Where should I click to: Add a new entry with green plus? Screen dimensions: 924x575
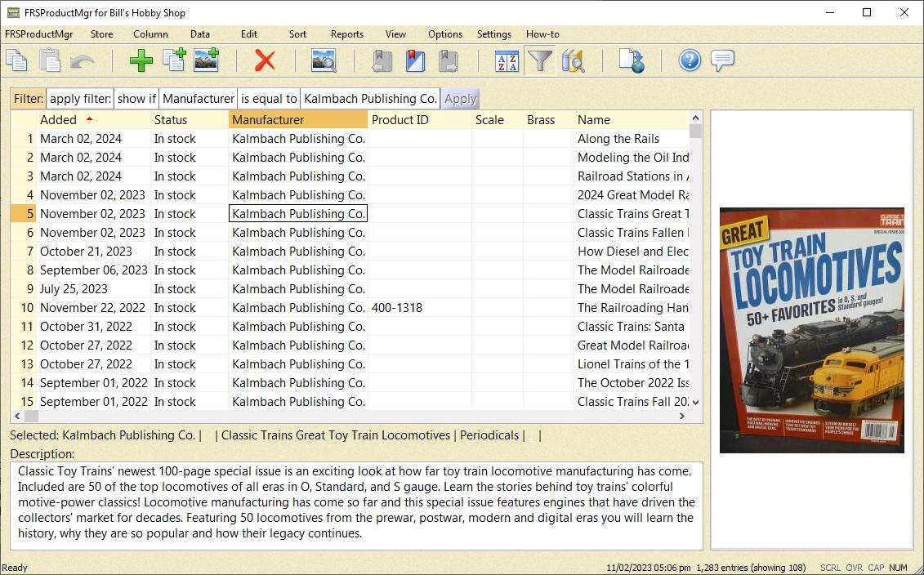point(141,60)
